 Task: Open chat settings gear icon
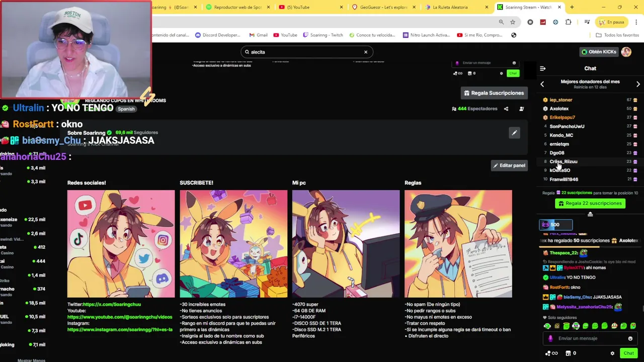point(612,353)
